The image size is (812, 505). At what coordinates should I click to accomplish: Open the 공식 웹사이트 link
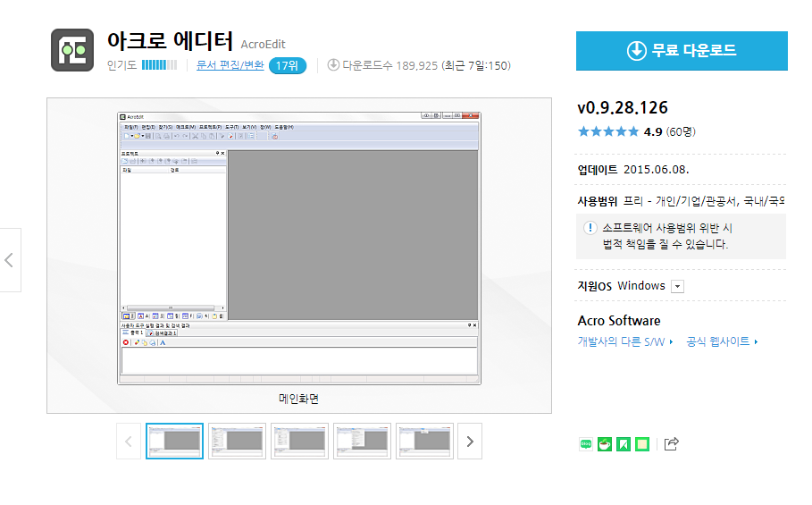click(x=722, y=341)
